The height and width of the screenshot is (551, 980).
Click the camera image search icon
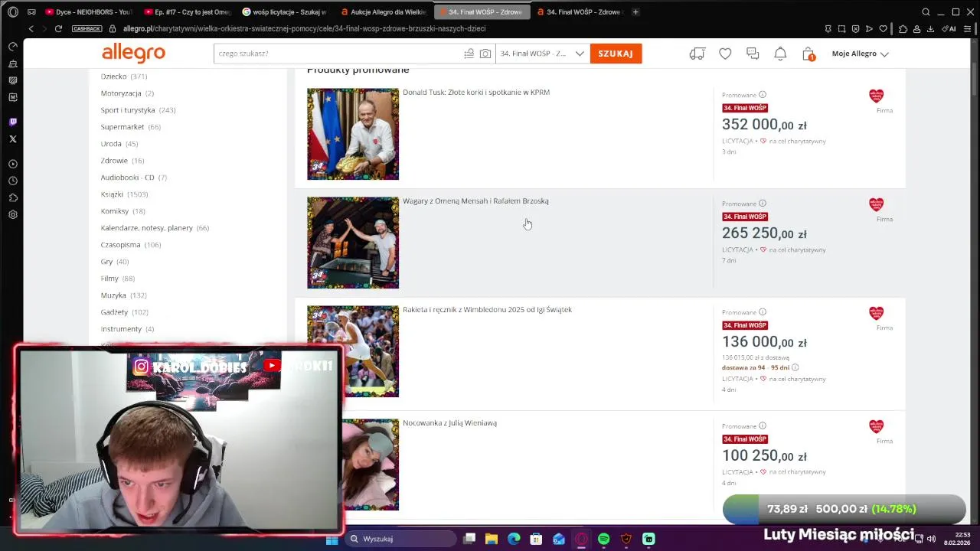point(485,54)
